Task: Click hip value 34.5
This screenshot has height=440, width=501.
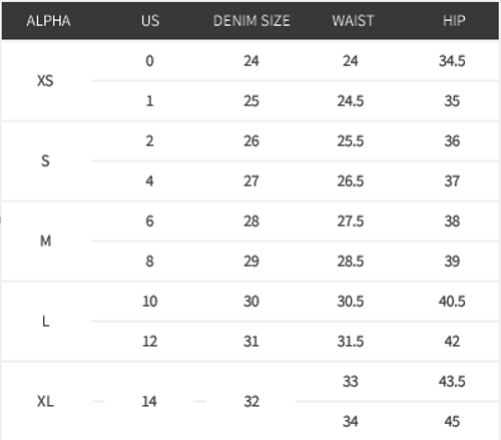Action: [x=452, y=61]
